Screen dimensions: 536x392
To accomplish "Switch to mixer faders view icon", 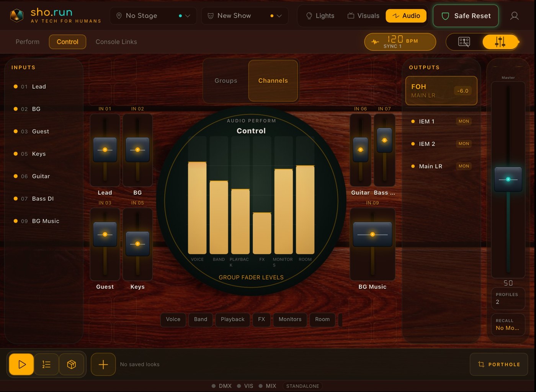I will click(500, 42).
